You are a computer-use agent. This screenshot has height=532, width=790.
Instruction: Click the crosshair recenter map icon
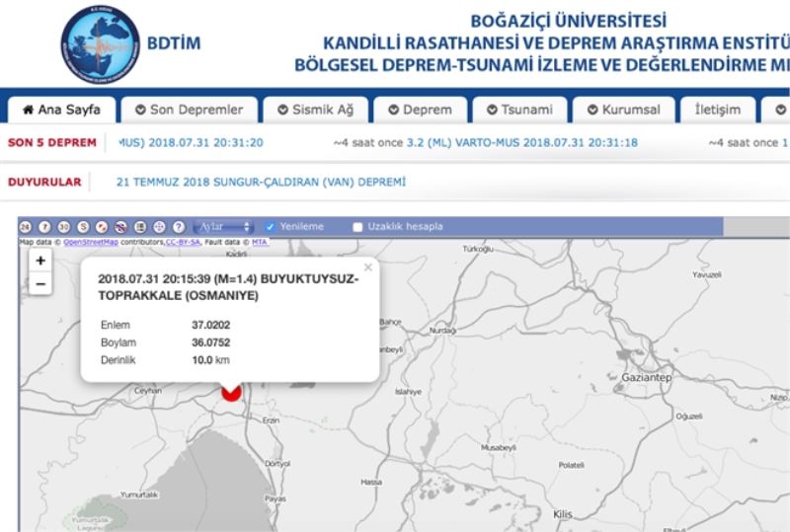[159, 227]
